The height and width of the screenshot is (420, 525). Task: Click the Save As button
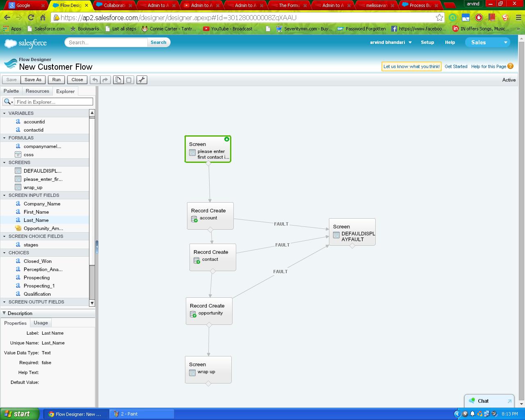coord(33,80)
